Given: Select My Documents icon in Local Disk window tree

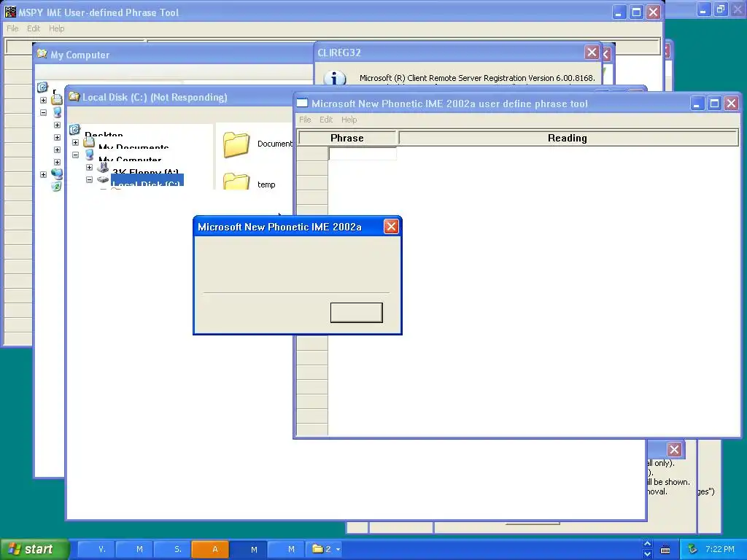Looking at the screenshot, I should 89,142.
